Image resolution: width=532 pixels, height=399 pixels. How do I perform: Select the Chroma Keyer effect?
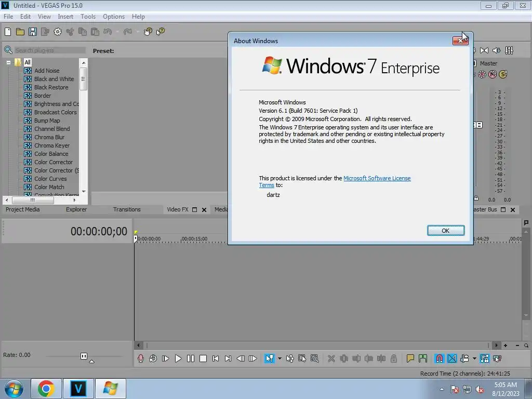52,145
